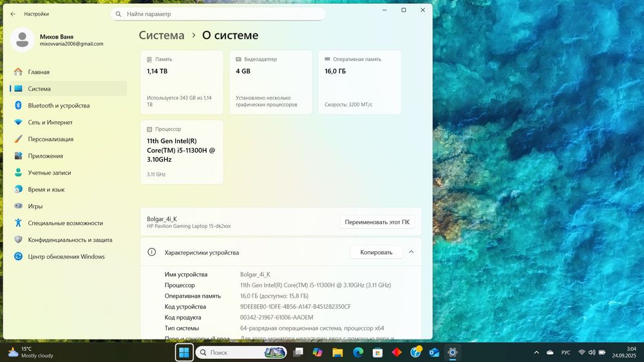Click the paintbrush icon for Персонализация
Viewport: 644px width, 362px height.
[x=18, y=139]
